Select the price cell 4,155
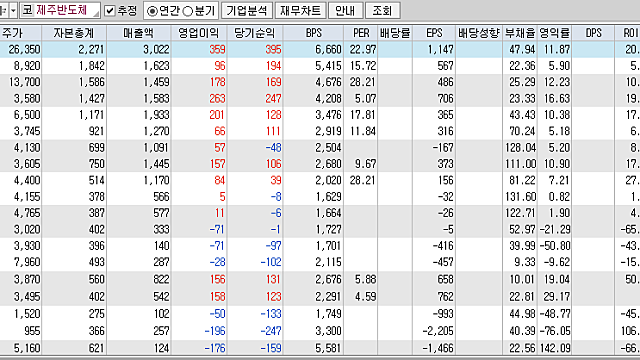This screenshot has height=360, width=640. point(27,197)
